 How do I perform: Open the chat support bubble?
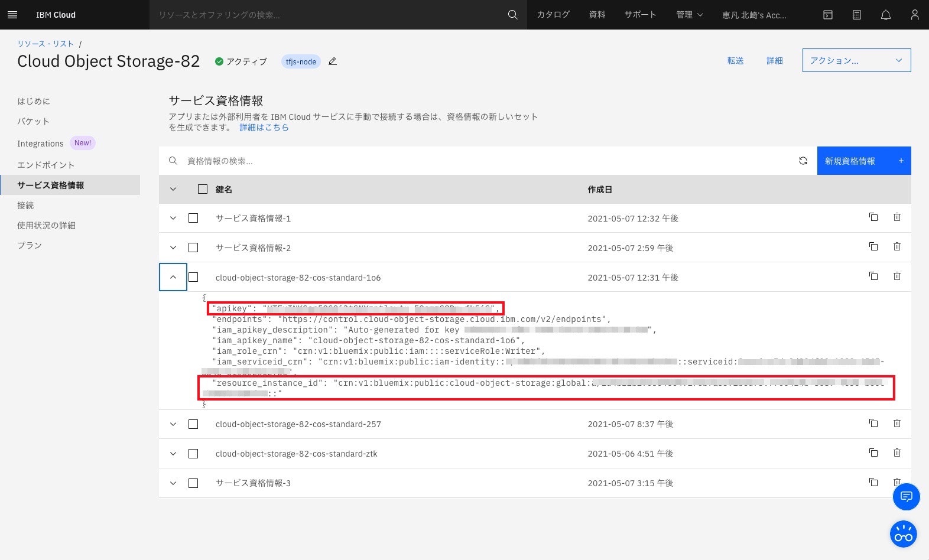click(x=906, y=497)
